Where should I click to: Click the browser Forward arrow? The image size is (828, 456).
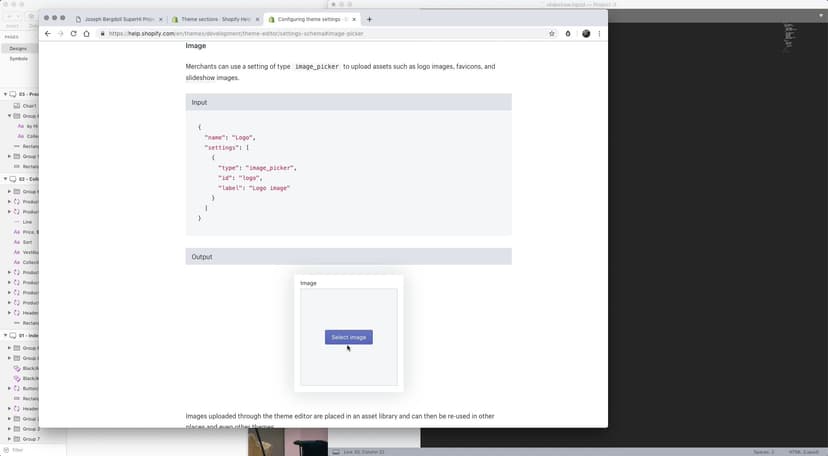coord(60,33)
